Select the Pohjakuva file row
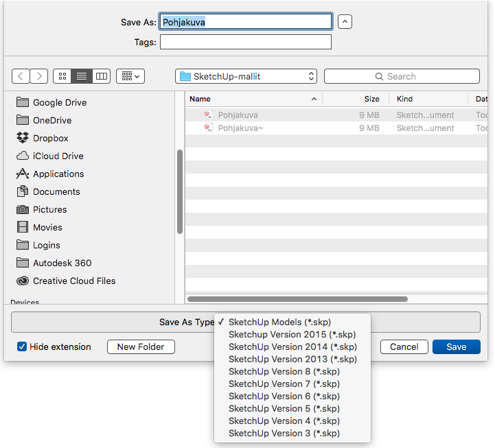Viewport: 495px width, 448px height. [336, 115]
